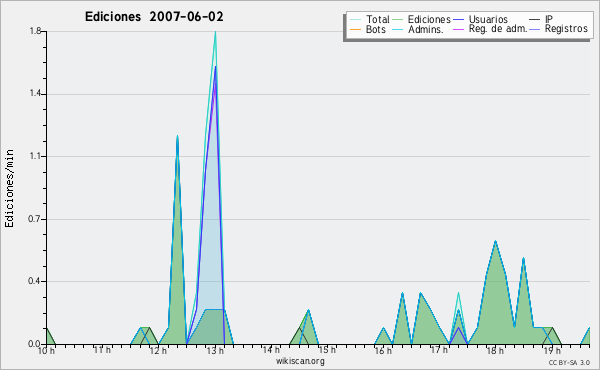
Task: Click the 18 h x-axis label
Action: pyautogui.click(x=495, y=350)
